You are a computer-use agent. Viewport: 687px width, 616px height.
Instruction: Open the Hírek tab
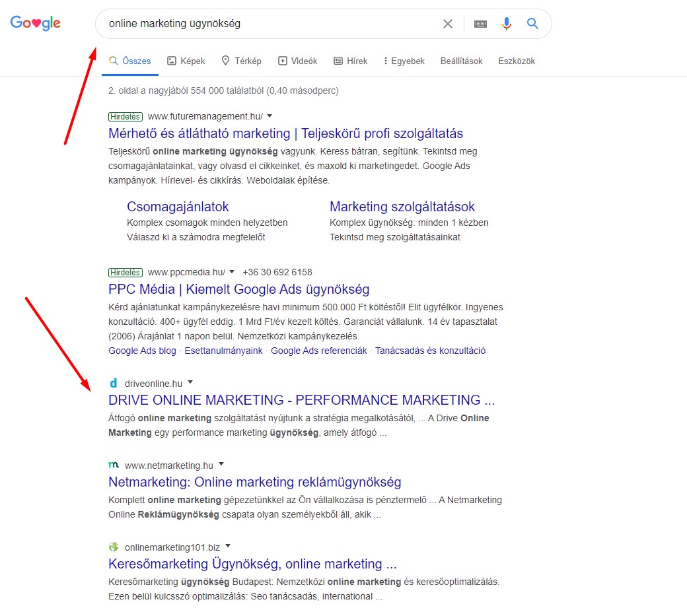[x=351, y=61]
